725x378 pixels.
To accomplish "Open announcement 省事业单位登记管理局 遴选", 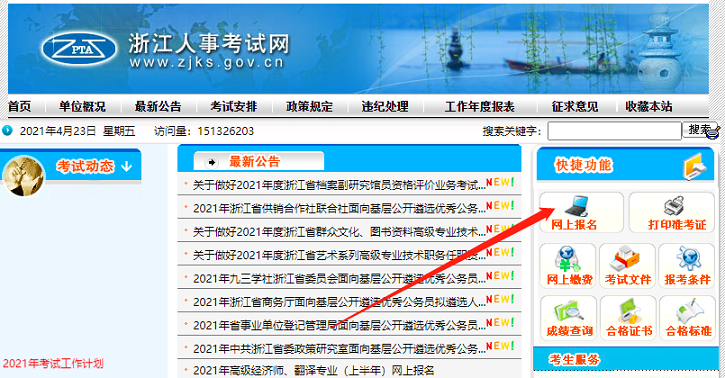I will (x=339, y=325).
